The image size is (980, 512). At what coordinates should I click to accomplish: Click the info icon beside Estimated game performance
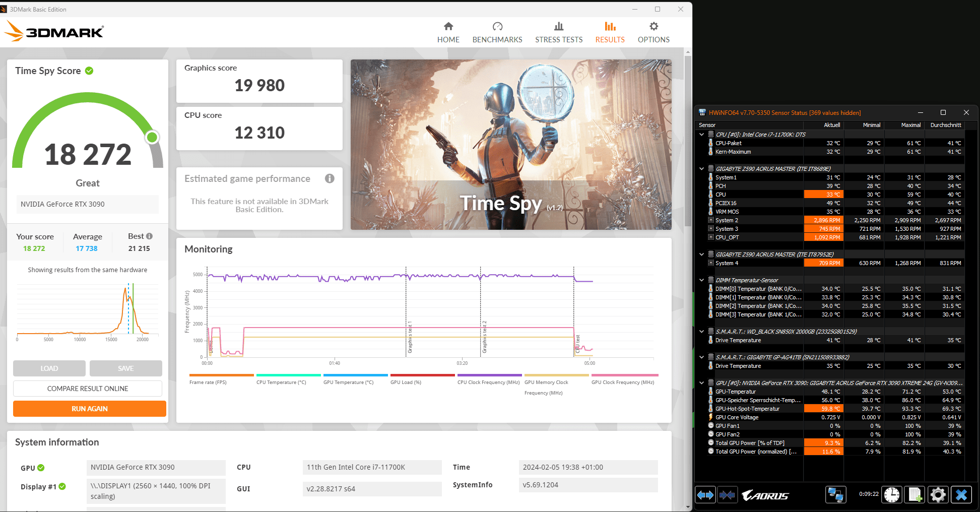[x=330, y=178]
